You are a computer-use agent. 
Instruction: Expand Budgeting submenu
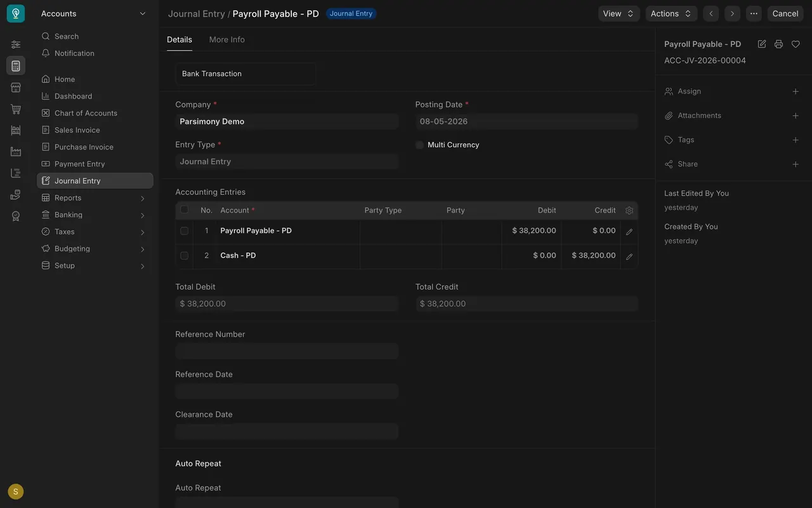142,249
